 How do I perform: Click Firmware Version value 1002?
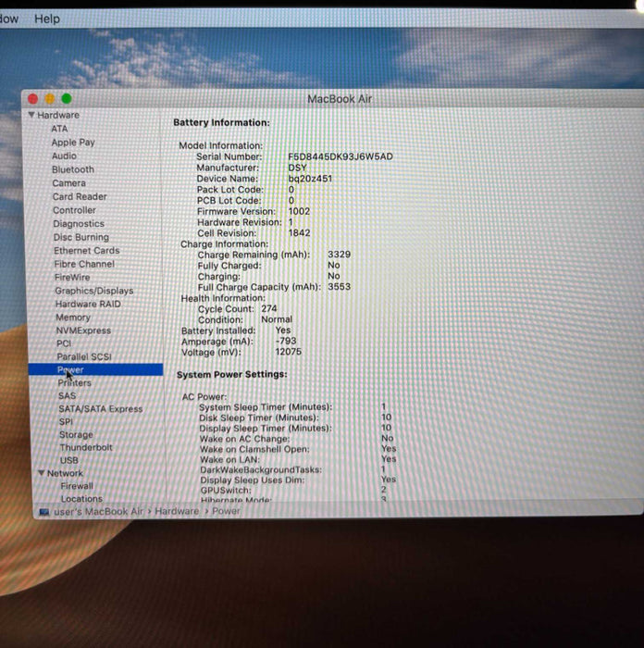pos(299,211)
